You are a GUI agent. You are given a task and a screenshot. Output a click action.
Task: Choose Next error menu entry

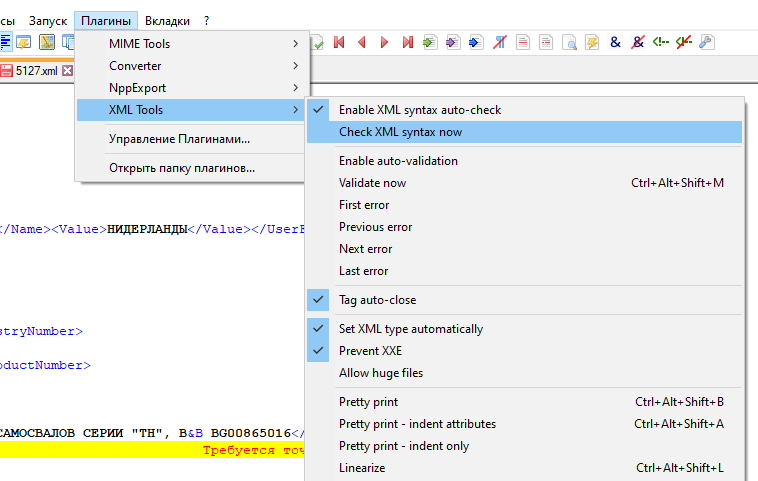click(525, 249)
